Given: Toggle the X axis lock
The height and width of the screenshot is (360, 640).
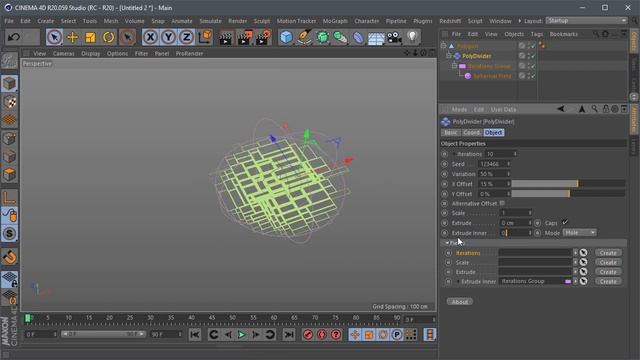Looking at the screenshot, I should (150, 37).
